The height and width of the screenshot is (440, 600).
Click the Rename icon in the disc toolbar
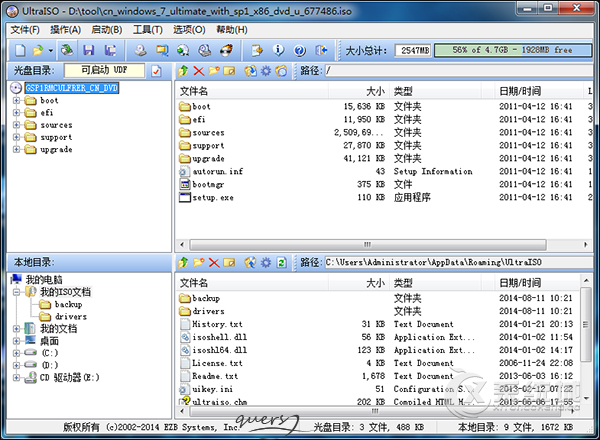[x=229, y=71]
